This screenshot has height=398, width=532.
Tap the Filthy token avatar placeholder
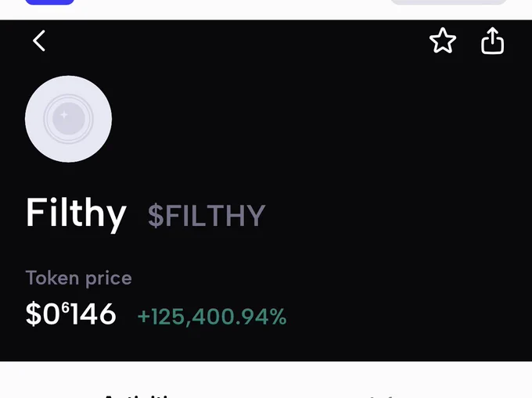pyautogui.click(x=69, y=119)
